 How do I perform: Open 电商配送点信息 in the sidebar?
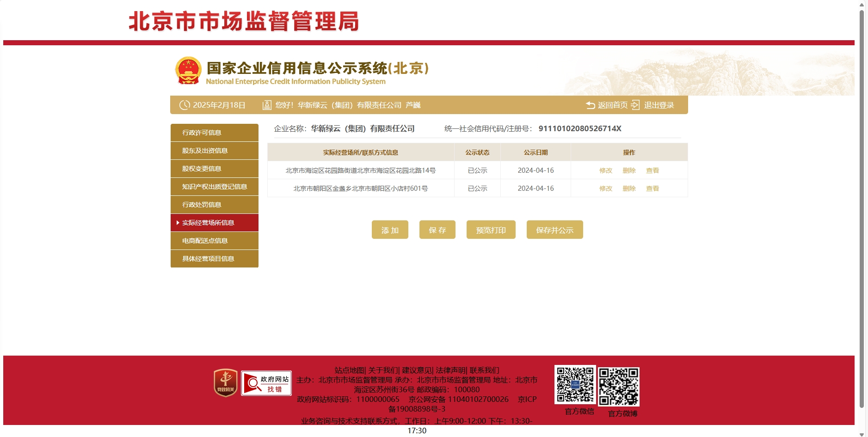coord(215,241)
